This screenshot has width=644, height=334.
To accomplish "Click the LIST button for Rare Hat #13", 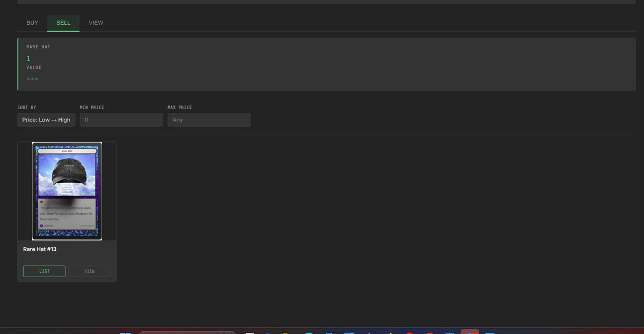I will click(45, 271).
